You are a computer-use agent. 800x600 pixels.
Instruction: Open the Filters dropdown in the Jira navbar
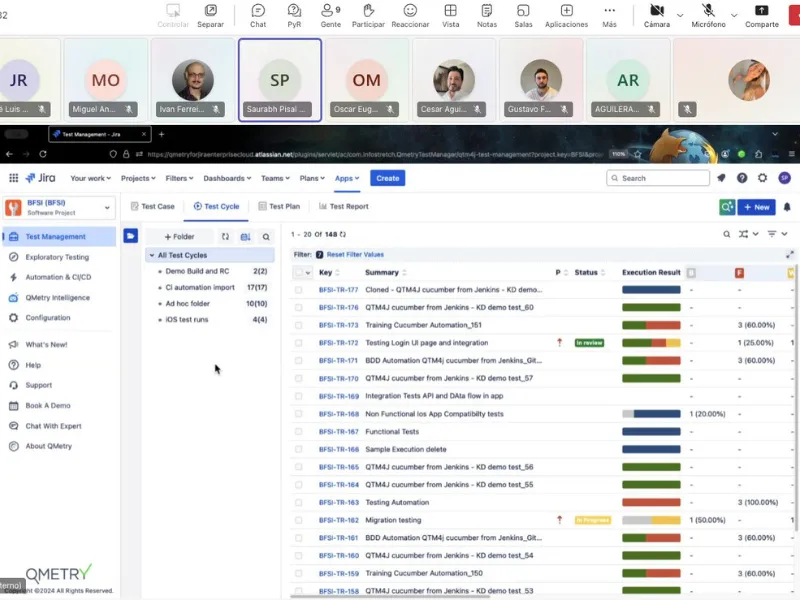(x=181, y=177)
